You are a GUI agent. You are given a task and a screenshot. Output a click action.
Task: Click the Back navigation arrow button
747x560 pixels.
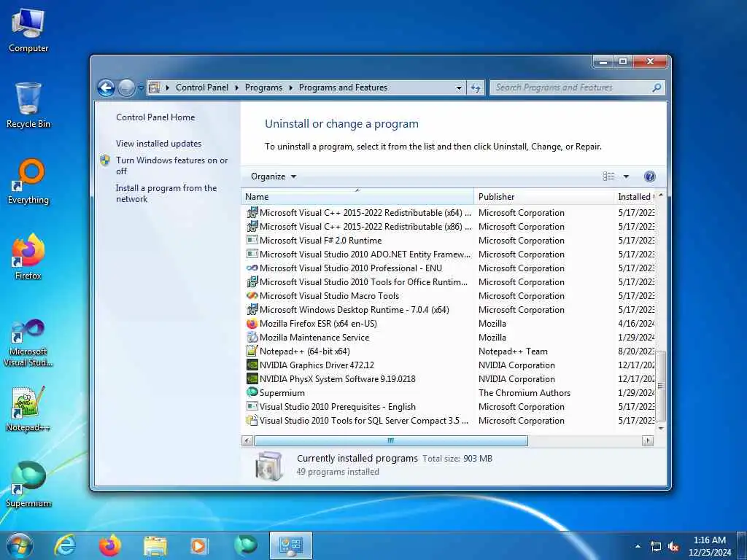point(106,87)
